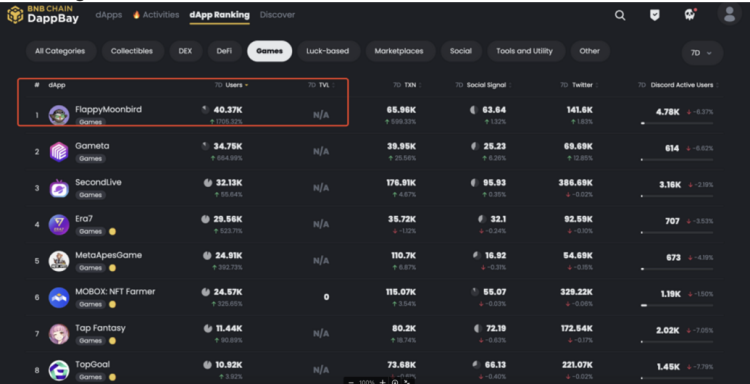
Task: Click the shield badge icon in header
Action: click(654, 15)
